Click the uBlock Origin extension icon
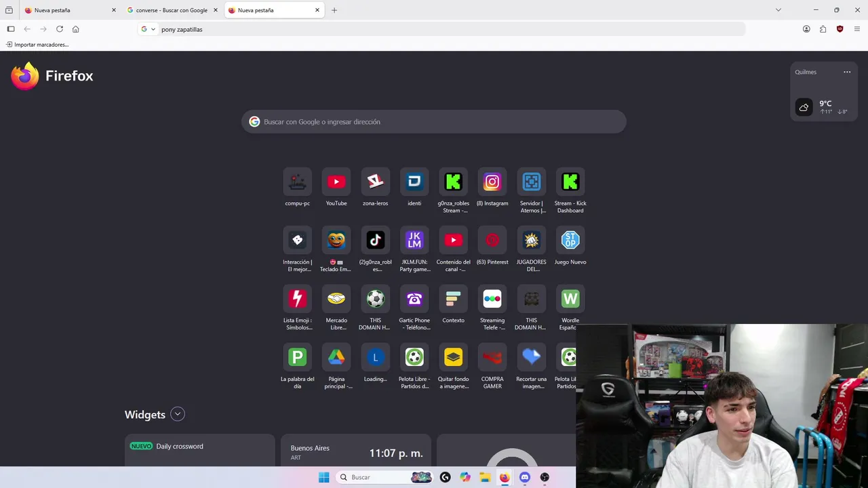The image size is (868, 488). 840,29
